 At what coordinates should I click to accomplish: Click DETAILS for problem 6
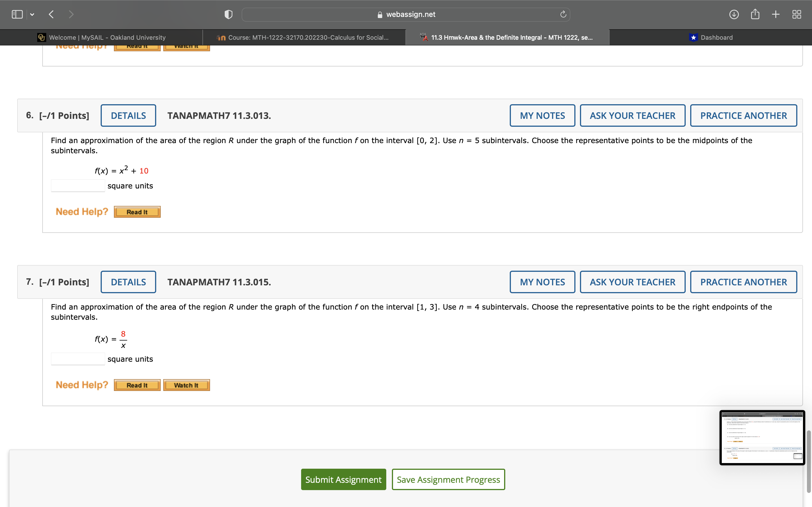128,115
